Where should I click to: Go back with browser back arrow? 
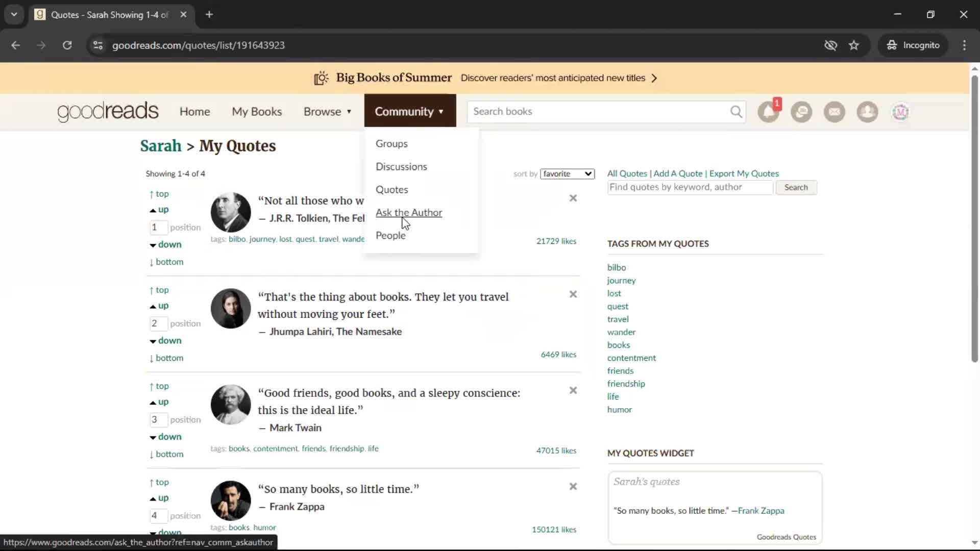pos(16,45)
